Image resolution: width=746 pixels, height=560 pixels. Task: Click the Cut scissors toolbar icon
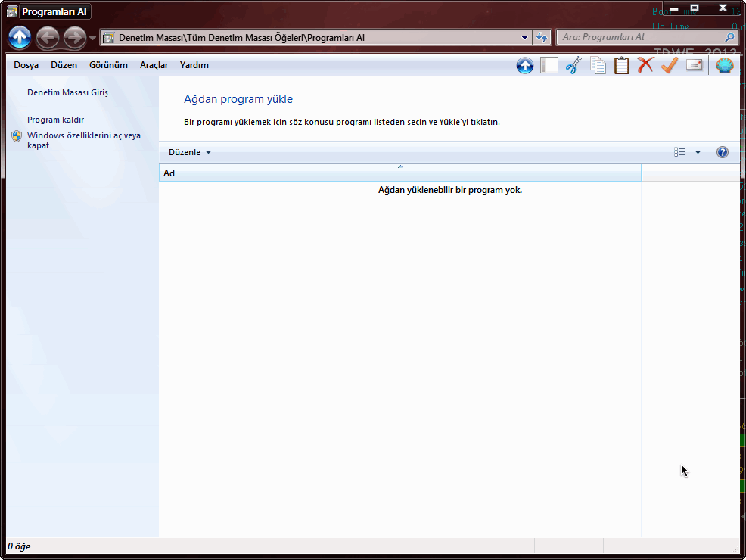(x=573, y=65)
